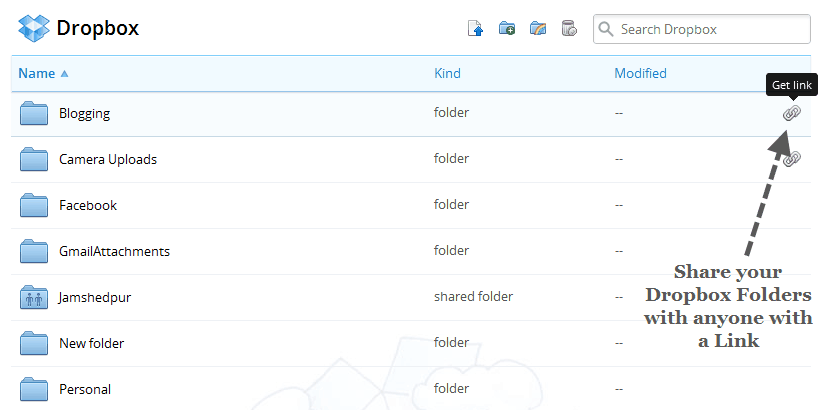
Task: Sort files by Name column header
Action: point(37,73)
